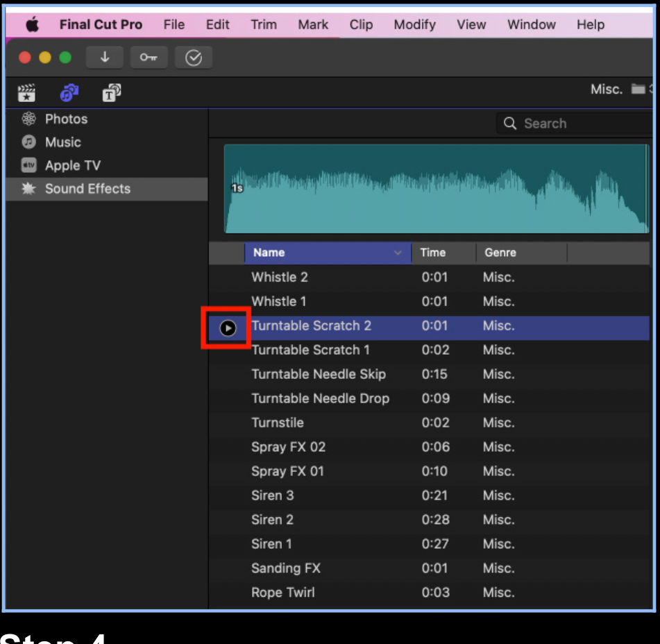Select the Spray FX 01 effect
Viewport: 660px width, 644px height.
pyautogui.click(x=430, y=471)
